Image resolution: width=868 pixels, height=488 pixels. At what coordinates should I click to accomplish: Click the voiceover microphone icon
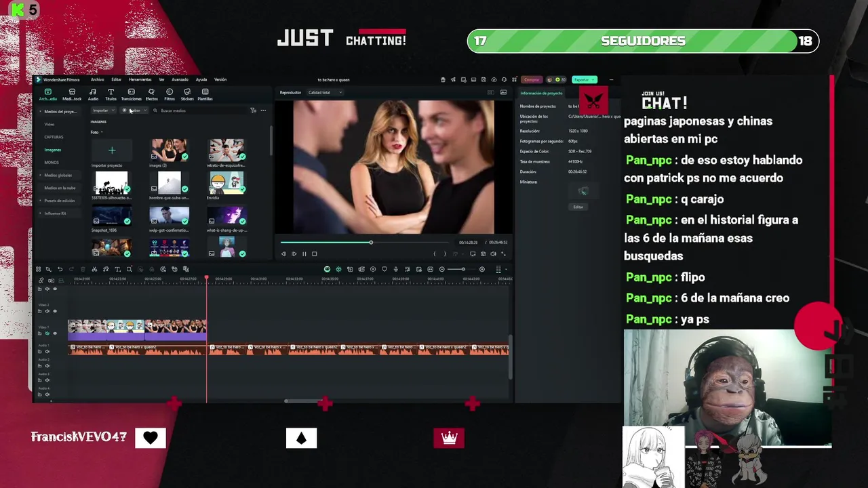[x=396, y=269]
